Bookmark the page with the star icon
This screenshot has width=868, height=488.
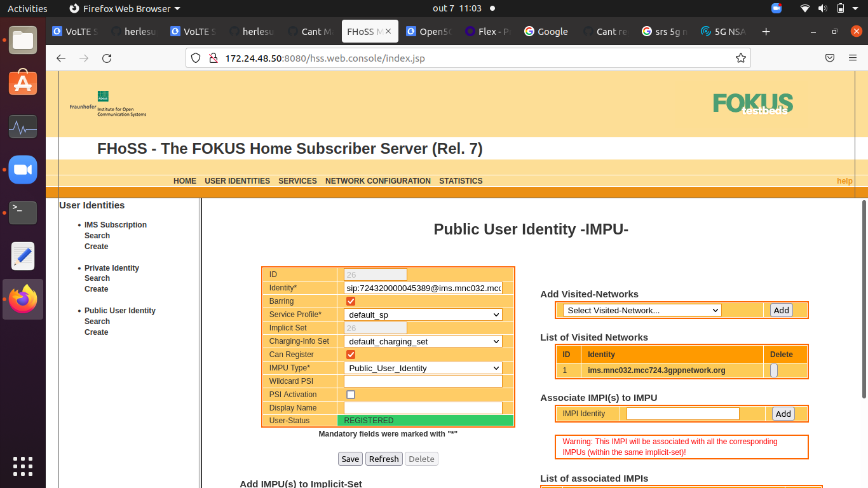(740, 58)
